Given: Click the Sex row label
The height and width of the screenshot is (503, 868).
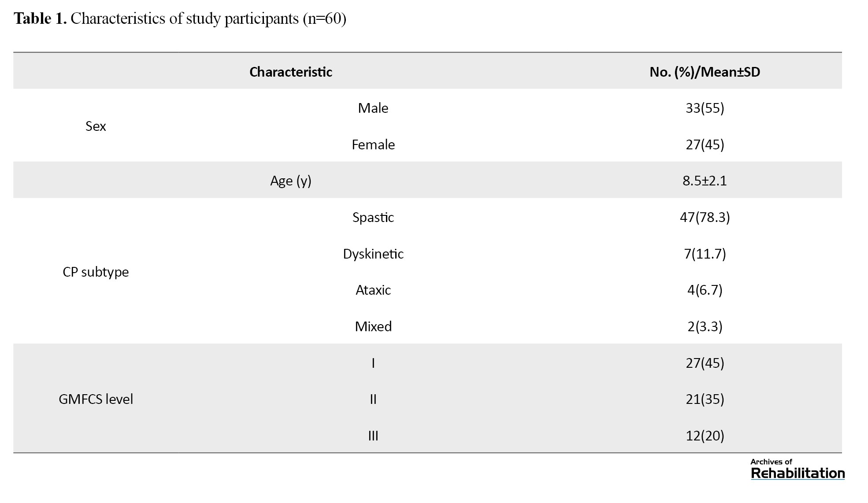Looking at the screenshot, I should [96, 126].
